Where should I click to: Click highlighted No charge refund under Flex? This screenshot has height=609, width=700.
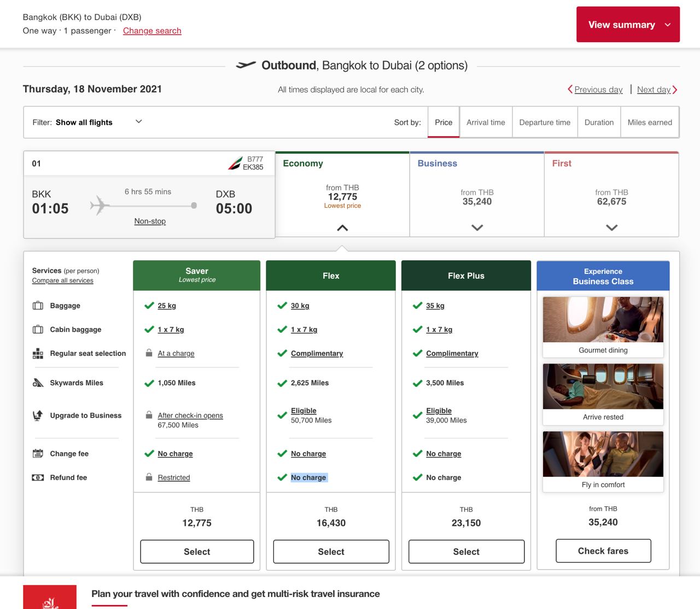coord(308,477)
